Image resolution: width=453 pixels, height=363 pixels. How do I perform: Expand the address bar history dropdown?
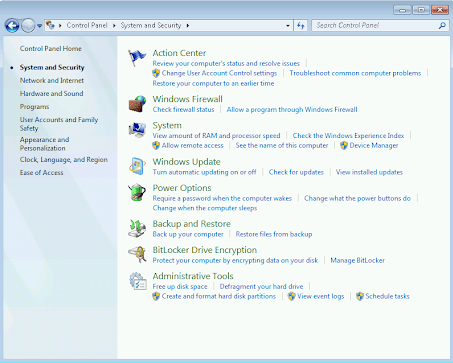click(x=288, y=25)
